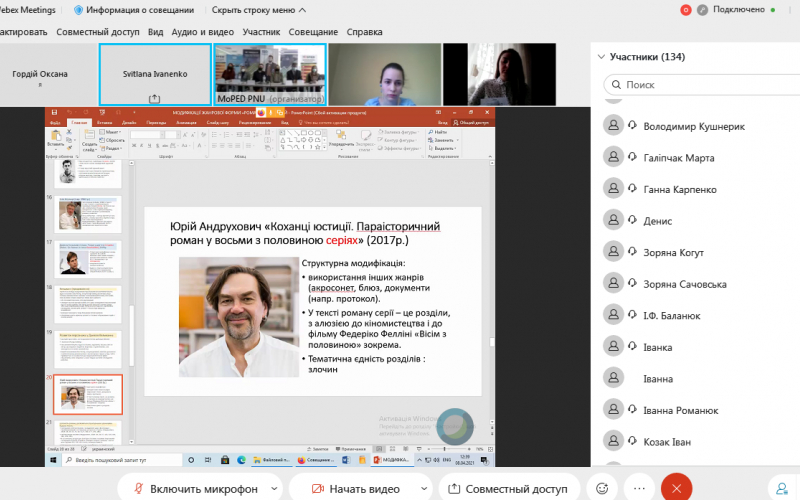Select slide 17 thumbnail in PowerPoint panel
Image resolution: width=800 pixels, height=500 pixels.
[88, 259]
